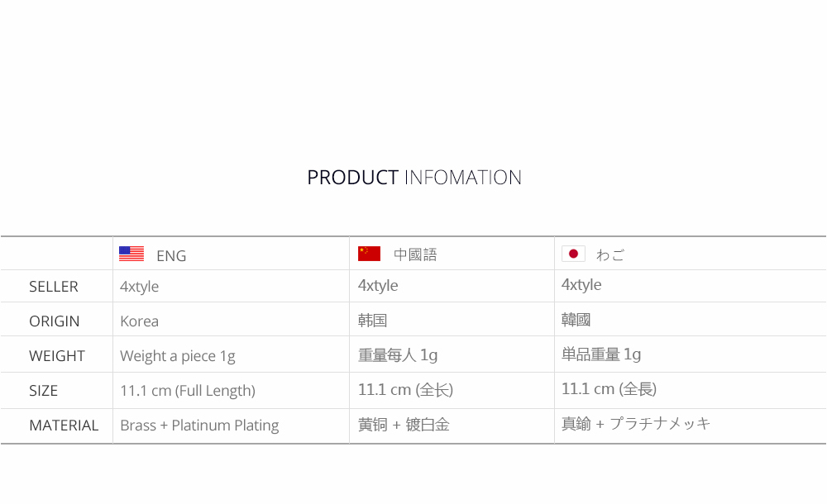This screenshot has height=504, width=827.
Task: Click the WEIGHT row label
Action: pos(57,356)
